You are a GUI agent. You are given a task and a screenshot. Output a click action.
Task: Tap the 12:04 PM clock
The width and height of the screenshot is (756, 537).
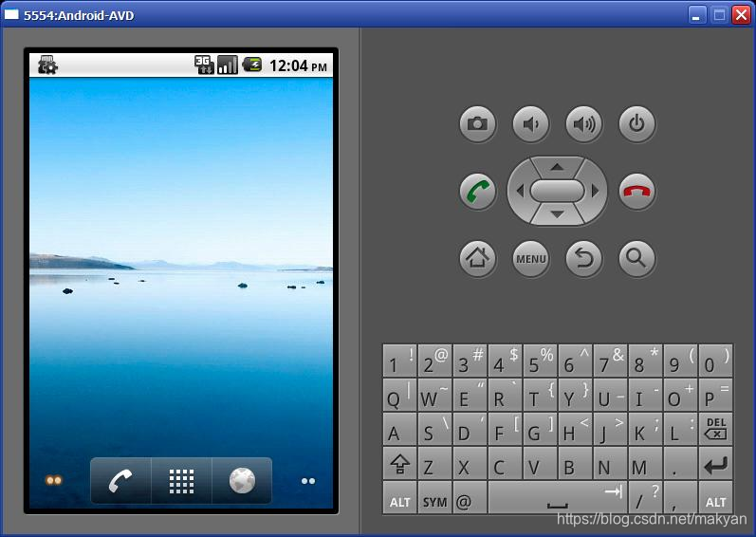pos(298,65)
